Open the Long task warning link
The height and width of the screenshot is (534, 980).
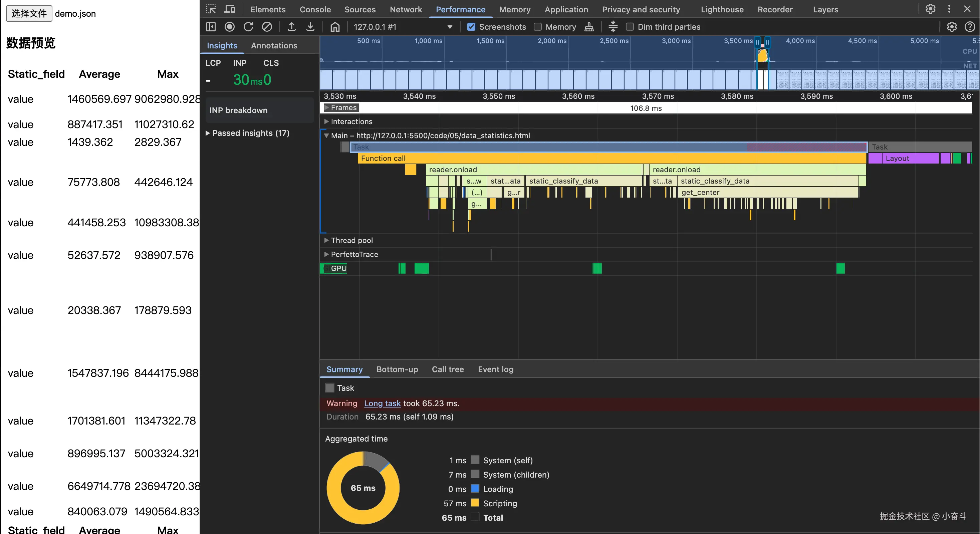tap(382, 403)
